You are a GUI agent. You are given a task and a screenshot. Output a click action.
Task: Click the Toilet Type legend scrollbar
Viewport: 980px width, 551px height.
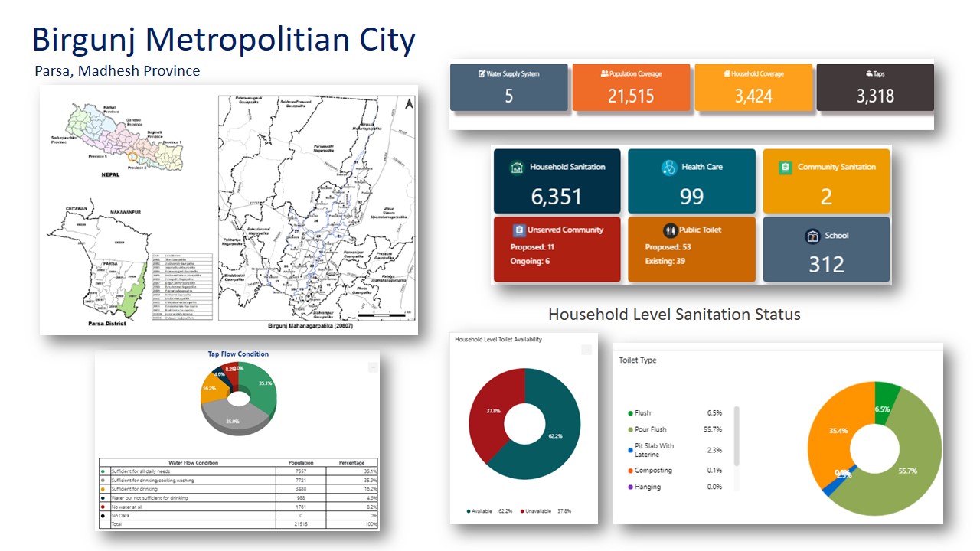[737, 436]
